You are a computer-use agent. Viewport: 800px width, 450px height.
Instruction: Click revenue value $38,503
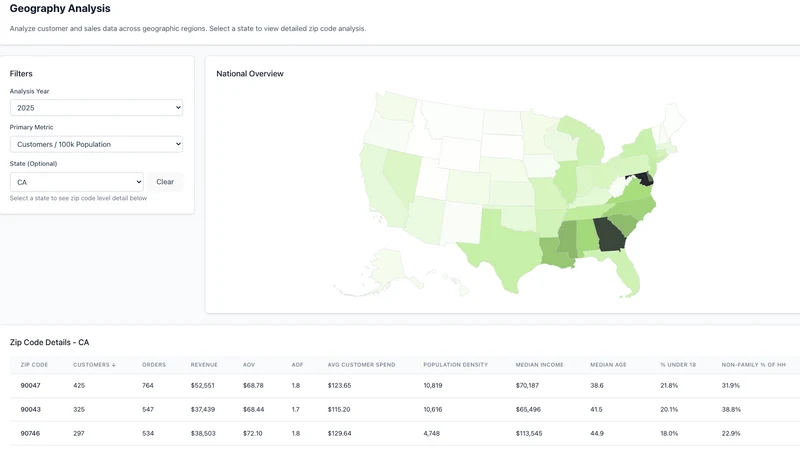coord(203,434)
